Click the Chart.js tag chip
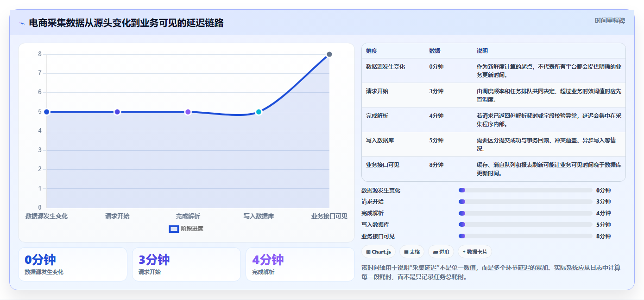This screenshot has height=300, width=644. click(379, 252)
